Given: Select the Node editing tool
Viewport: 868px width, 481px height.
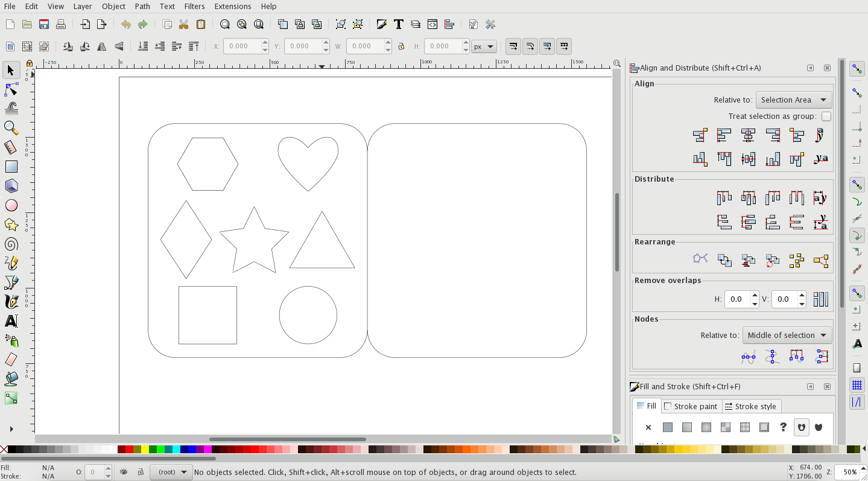Looking at the screenshot, I should 11,89.
